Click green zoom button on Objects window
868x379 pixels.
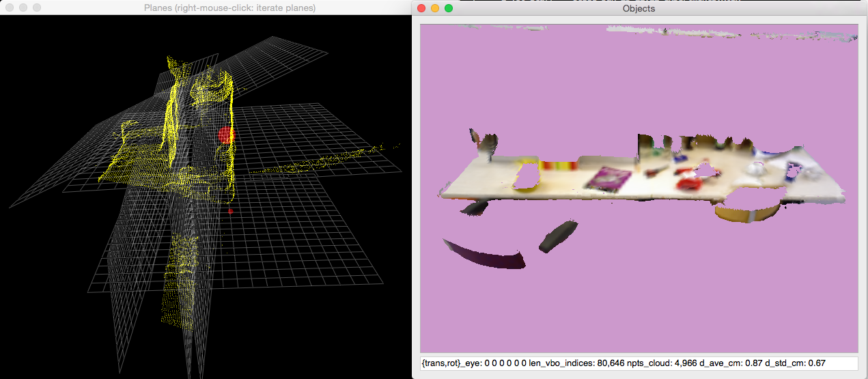tap(449, 8)
